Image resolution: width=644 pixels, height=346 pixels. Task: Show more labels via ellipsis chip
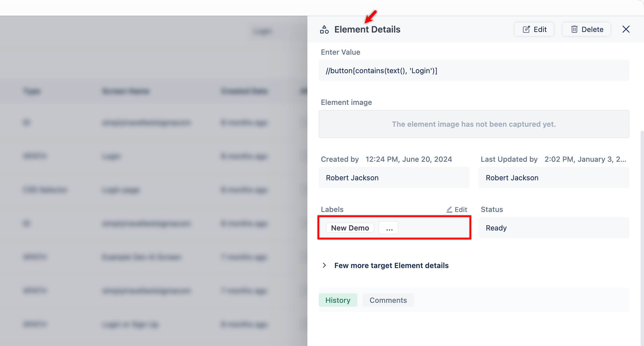tap(389, 228)
